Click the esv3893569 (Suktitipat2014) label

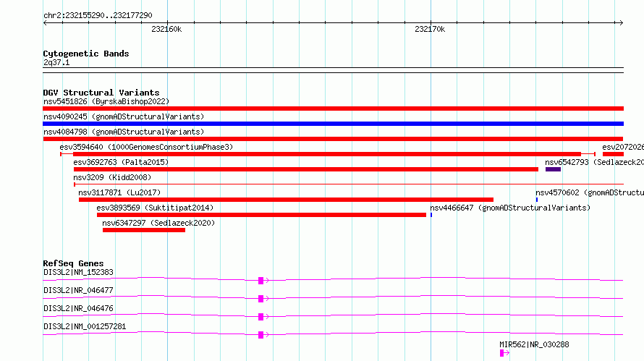coord(156,208)
